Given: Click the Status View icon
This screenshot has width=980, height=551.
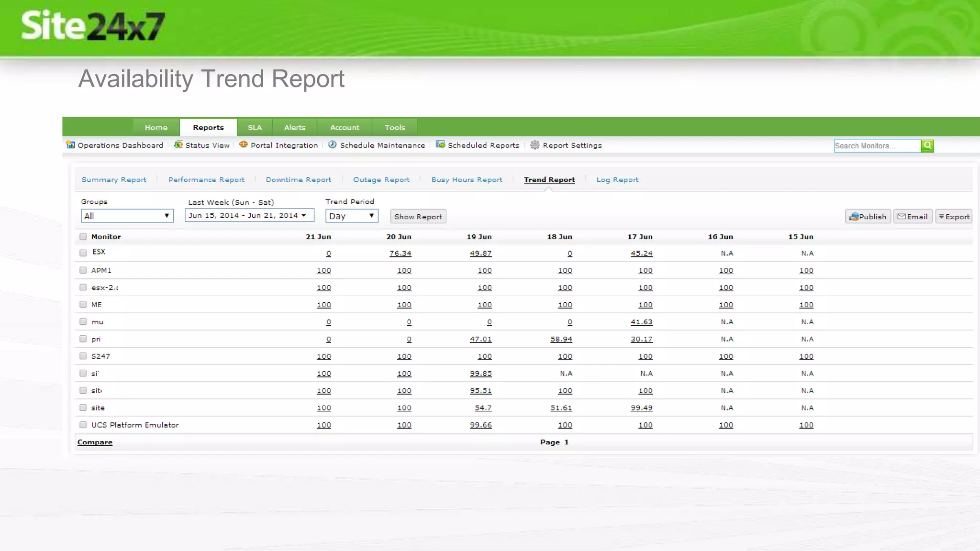Looking at the screenshot, I should coord(178,144).
